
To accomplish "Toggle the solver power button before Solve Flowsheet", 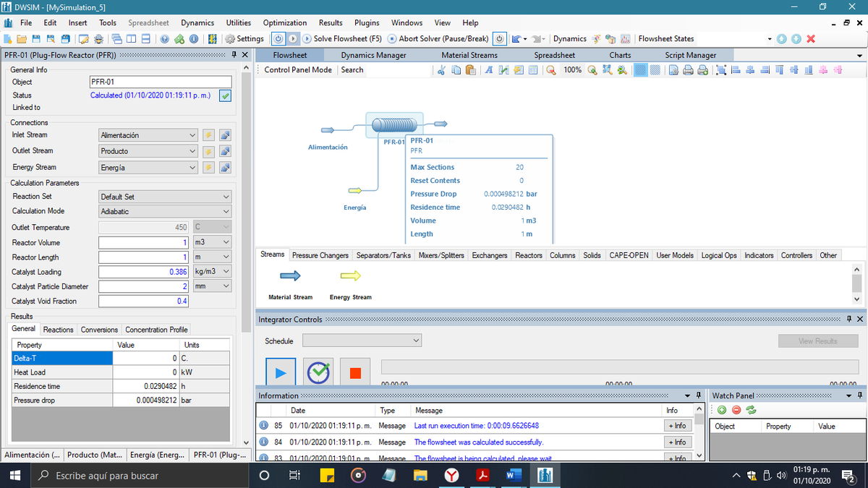I will coord(278,38).
